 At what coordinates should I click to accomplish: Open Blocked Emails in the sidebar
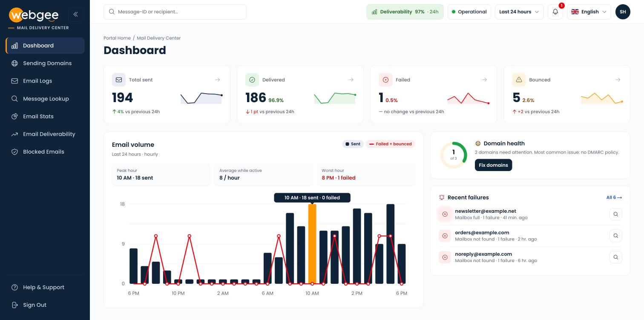click(45, 151)
